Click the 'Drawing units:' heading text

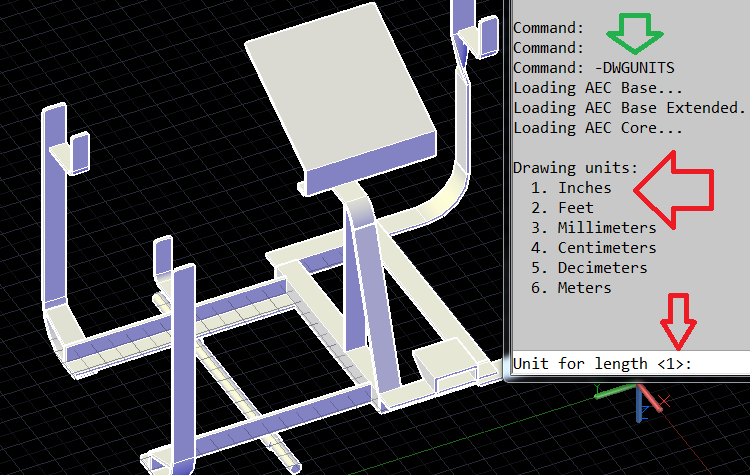[x=575, y=168]
